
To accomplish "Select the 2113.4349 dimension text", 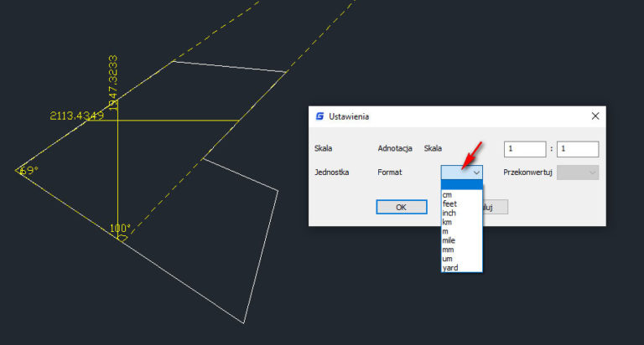I will [77, 116].
